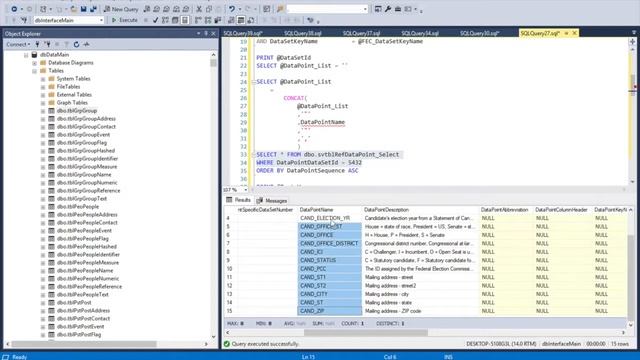Image resolution: width=640 pixels, height=360 pixels.
Task: Open the toolbox icon in the top toolbar
Action: [398, 9]
